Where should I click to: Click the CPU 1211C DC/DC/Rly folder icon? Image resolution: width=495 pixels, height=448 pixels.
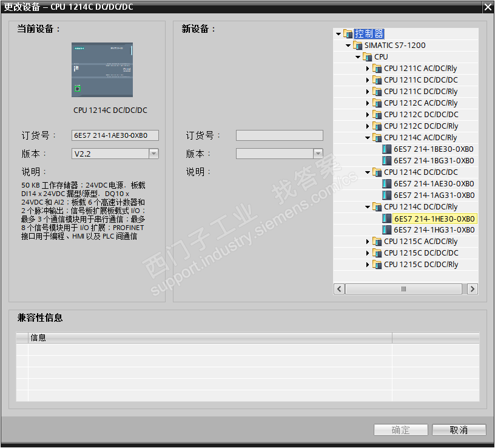tap(377, 91)
